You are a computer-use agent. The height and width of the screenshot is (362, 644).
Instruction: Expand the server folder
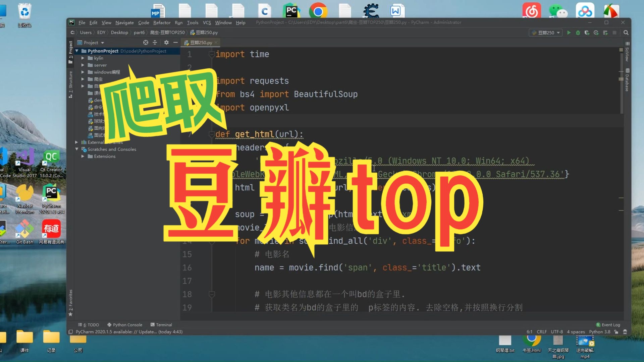point(83,65)
